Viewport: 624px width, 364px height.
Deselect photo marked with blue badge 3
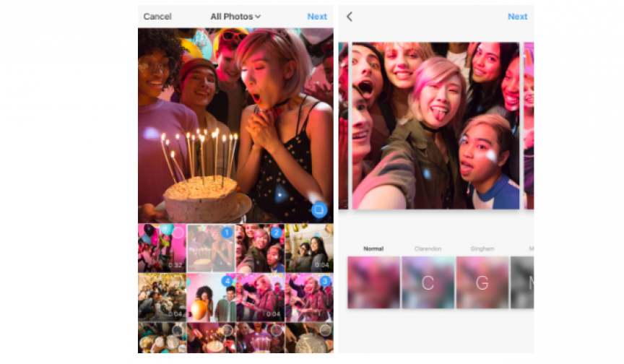click(x=324, y=281)
